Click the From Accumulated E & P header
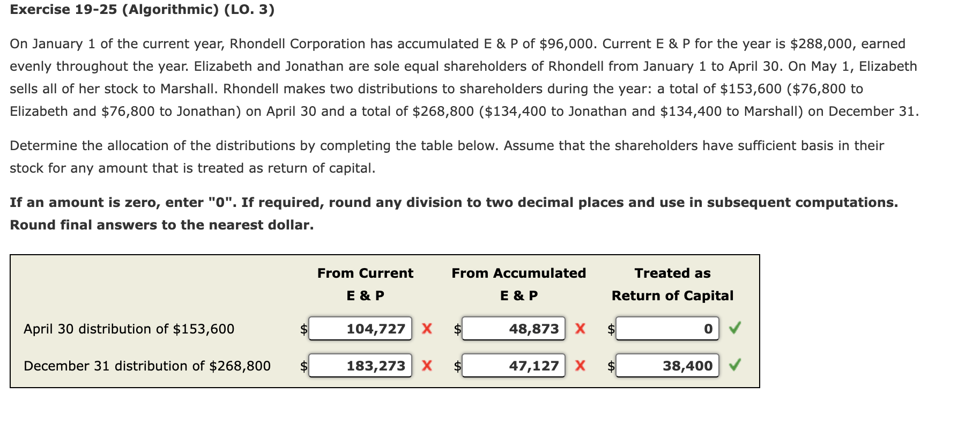The width and height of the screenshot is (980, 430). click(518, 284)
